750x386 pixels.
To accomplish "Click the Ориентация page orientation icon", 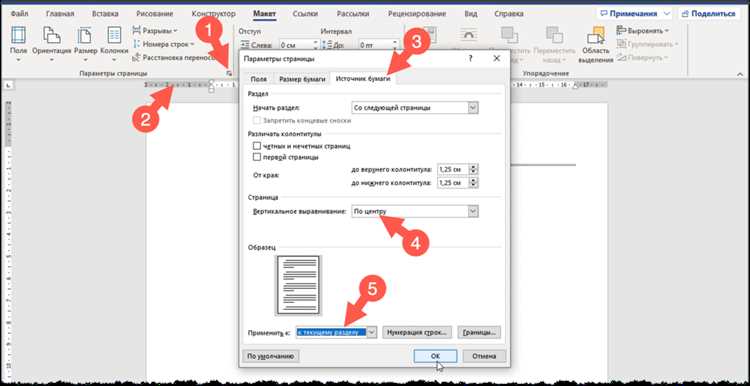I will pos(52,35).
